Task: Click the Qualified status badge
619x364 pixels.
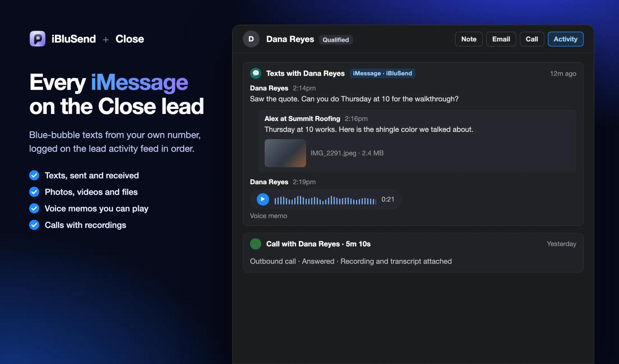Action: (336, 40)
